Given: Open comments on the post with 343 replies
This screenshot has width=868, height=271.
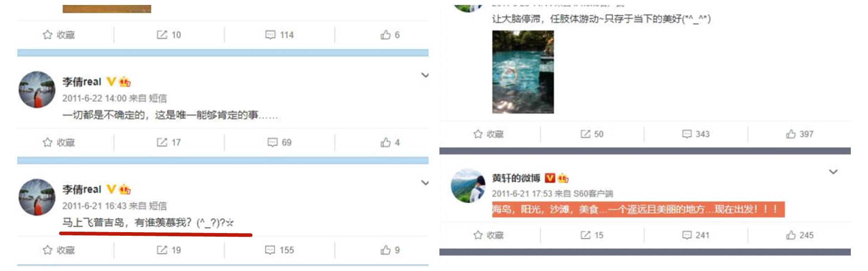Looking at the screenshot, I should [696, 134].
